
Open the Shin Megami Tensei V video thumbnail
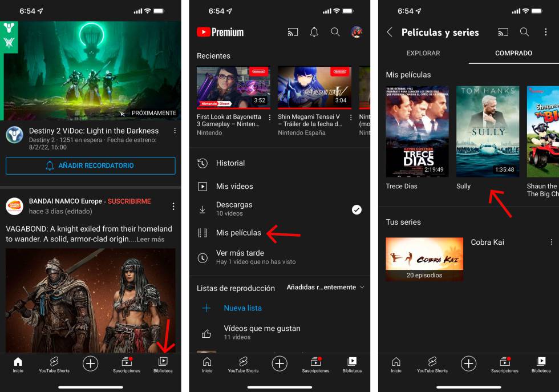314,87
